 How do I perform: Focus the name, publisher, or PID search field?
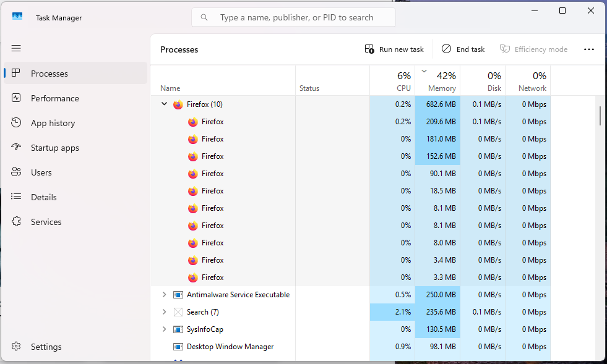293,17
